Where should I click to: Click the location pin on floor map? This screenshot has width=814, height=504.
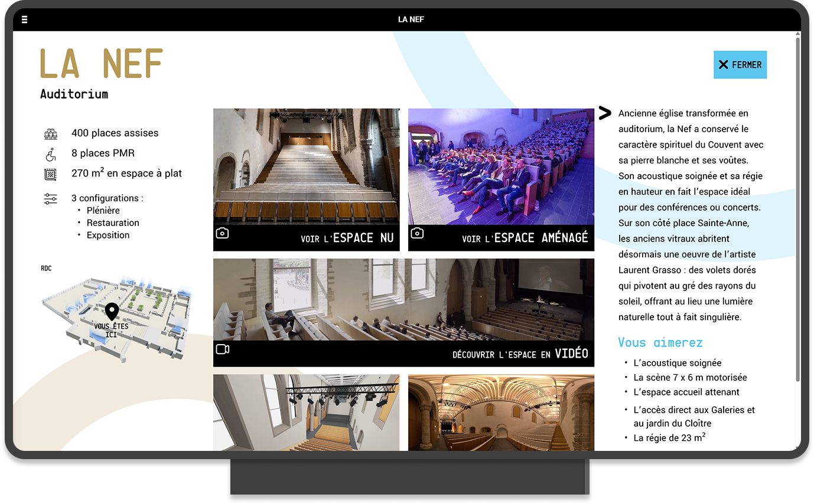[112, 311]
